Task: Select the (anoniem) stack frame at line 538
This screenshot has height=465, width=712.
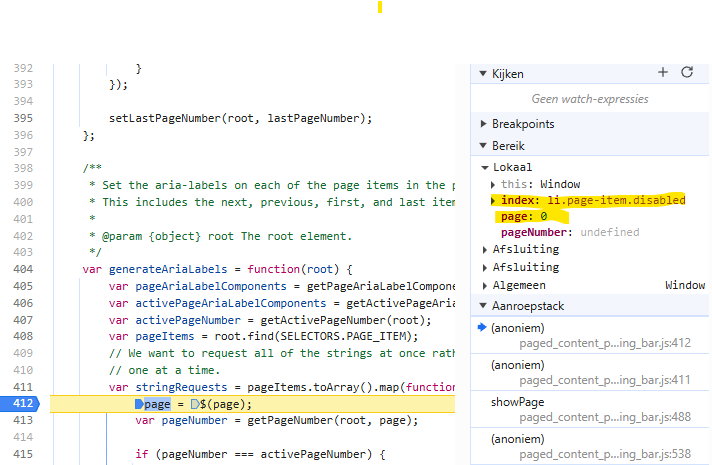Action: pyautogui.click(x=590, y=446)
